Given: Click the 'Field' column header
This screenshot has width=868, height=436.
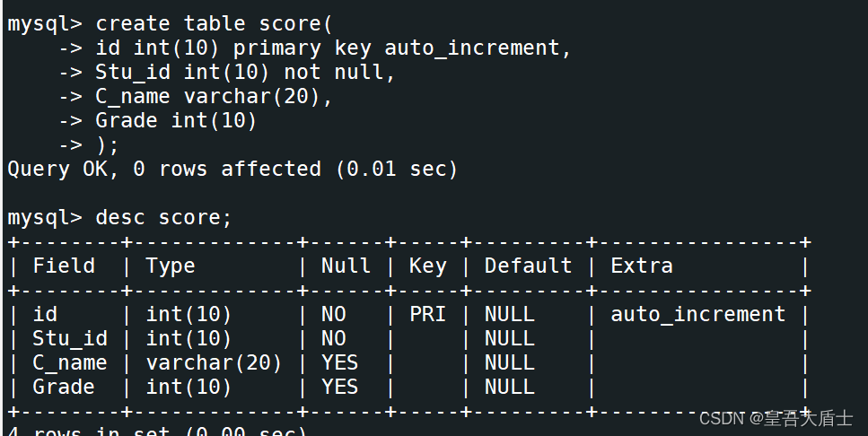Looking at the screenshot, I should click(64, 266).
